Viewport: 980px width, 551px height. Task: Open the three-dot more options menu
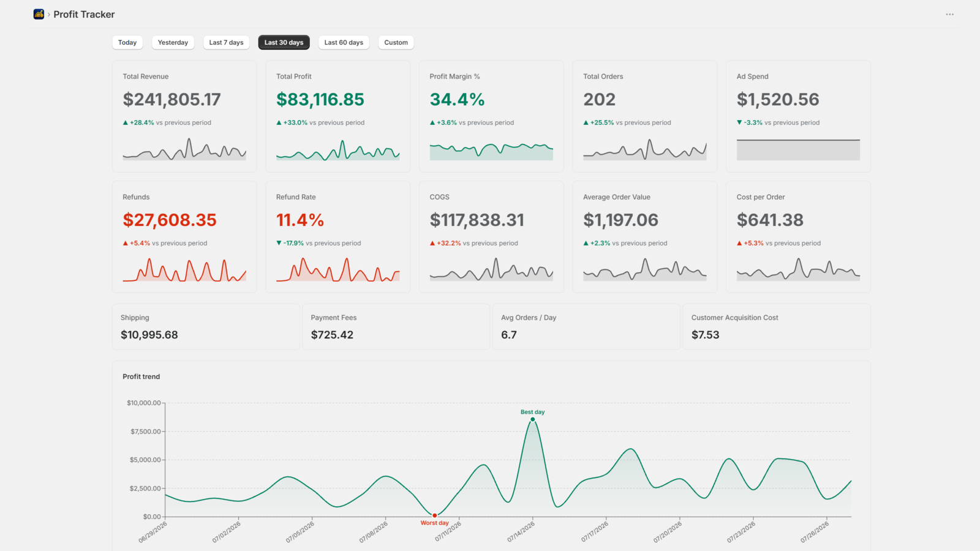949,14
